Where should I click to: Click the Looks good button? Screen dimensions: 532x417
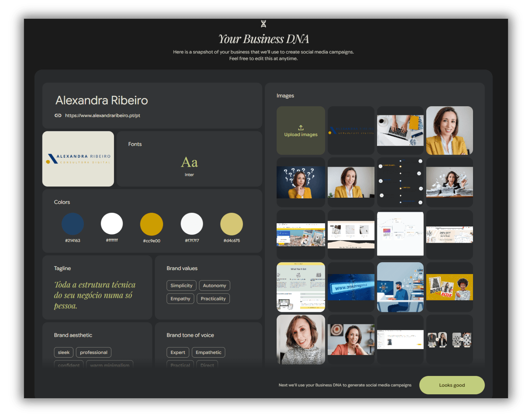(452, 385)
